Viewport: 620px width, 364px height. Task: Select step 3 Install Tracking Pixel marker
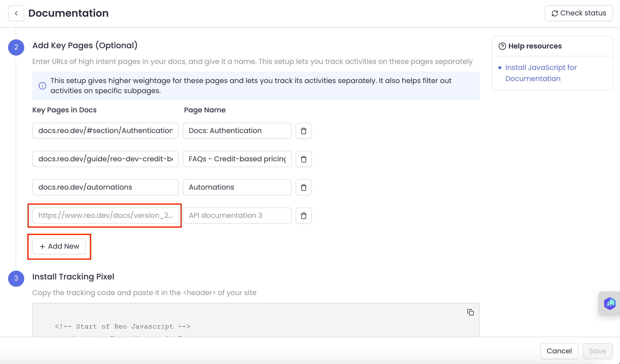[x=16, y=278]
